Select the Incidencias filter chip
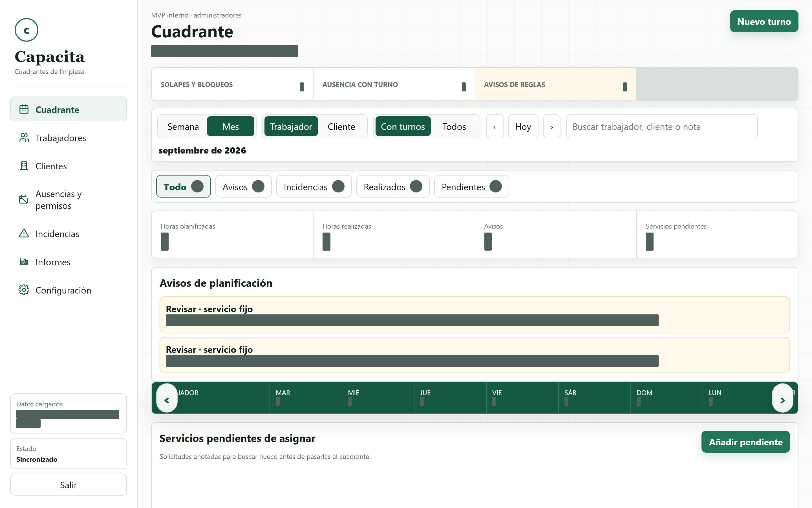 [314, 187]
